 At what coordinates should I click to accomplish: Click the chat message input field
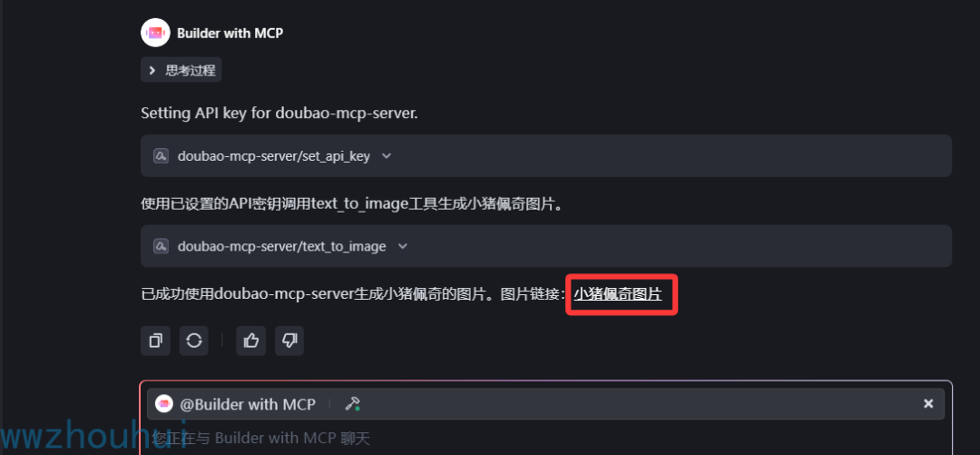pos(545,438)
